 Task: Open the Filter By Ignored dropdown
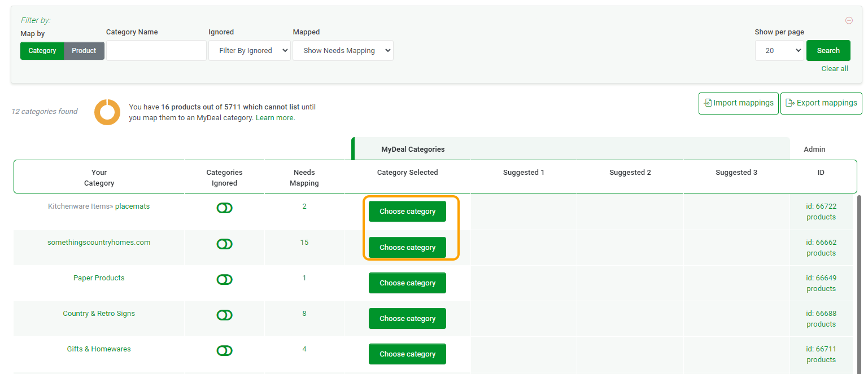(x=250, y=51)
